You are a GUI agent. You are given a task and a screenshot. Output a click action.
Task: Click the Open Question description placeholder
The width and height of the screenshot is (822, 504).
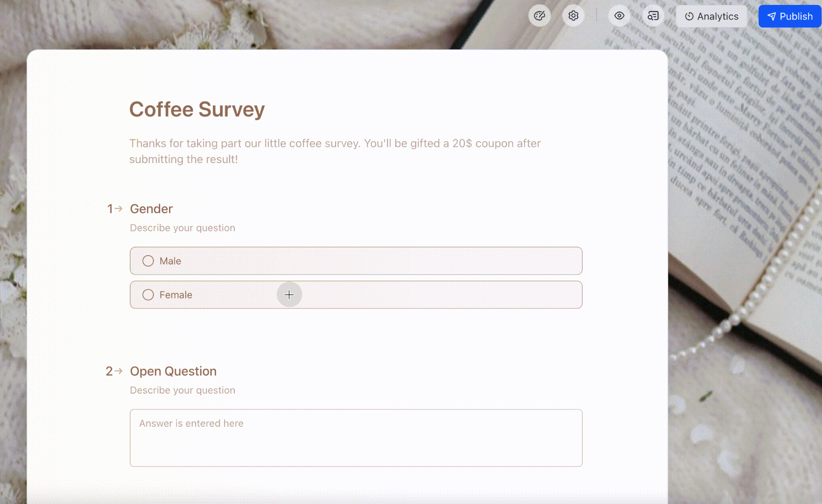click(x=182, y=390)
